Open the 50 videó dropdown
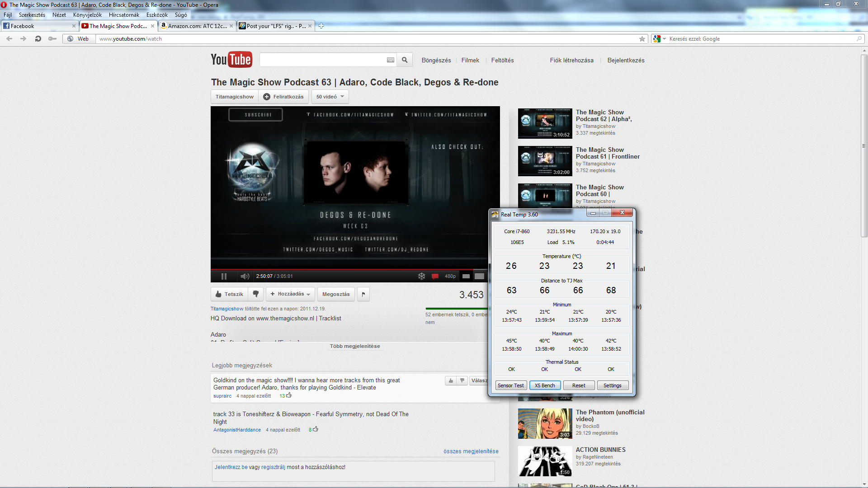868x488 pixels. (330, 97)
